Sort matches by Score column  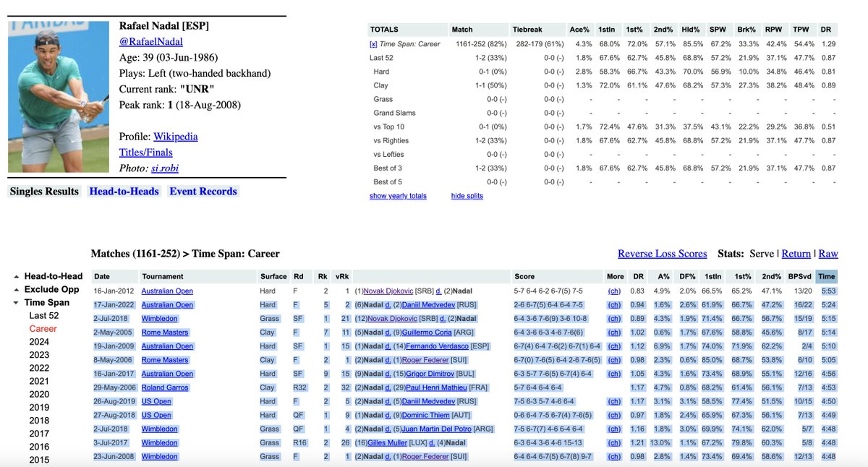524,276
